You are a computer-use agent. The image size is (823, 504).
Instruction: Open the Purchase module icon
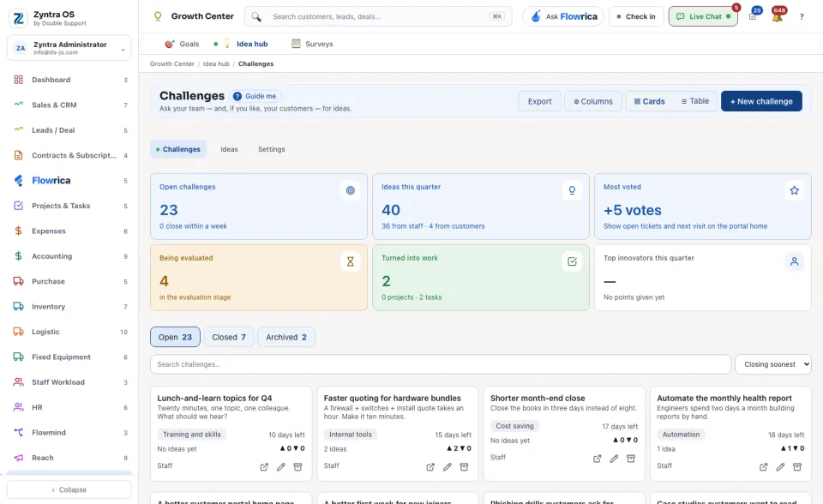tap(18, 281)
